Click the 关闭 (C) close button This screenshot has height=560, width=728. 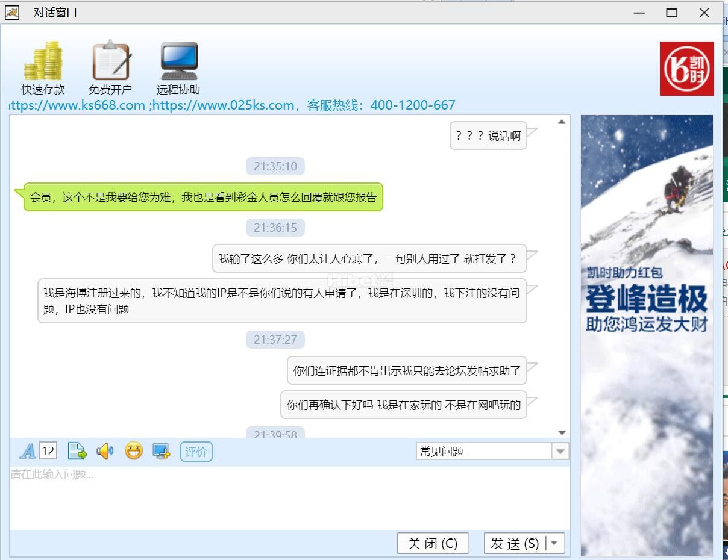pyautogui.click(x=433, y=544)
